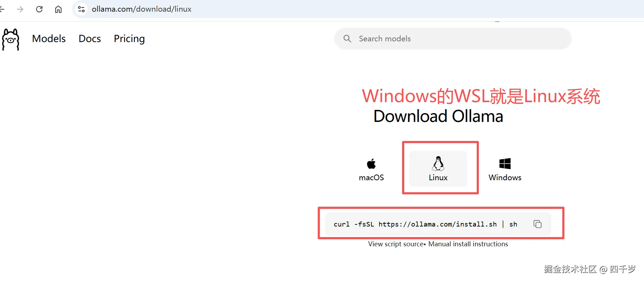Open Manual install instructions link

click(468, 244)
